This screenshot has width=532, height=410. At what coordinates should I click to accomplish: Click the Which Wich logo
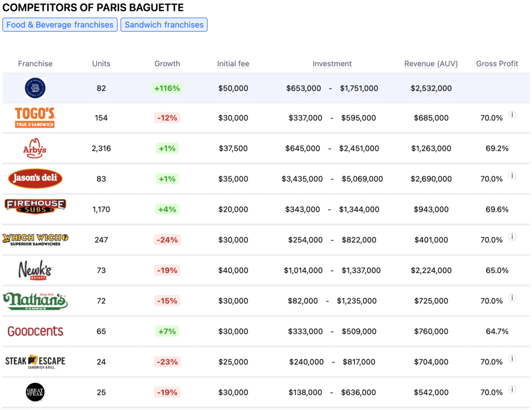pyautogui.click(x=35, y=240)
